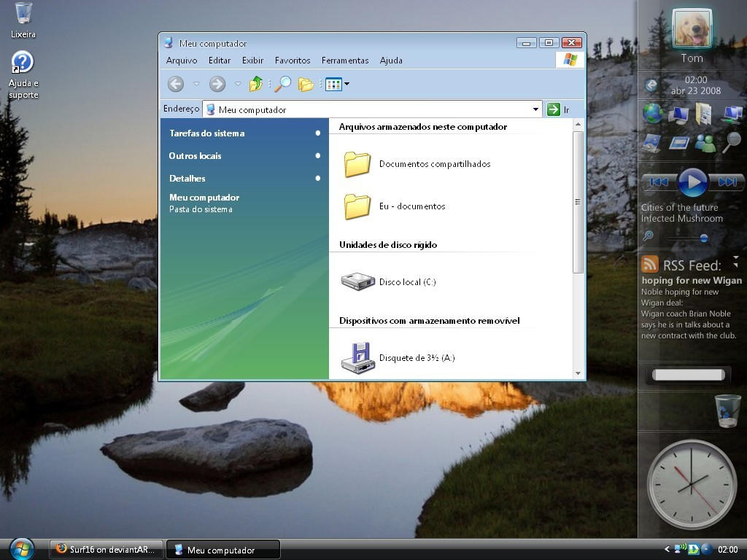Click the "Cities of the future" track title
The image size is (747, 560).
pyautogui.click(x=679, y=208)
